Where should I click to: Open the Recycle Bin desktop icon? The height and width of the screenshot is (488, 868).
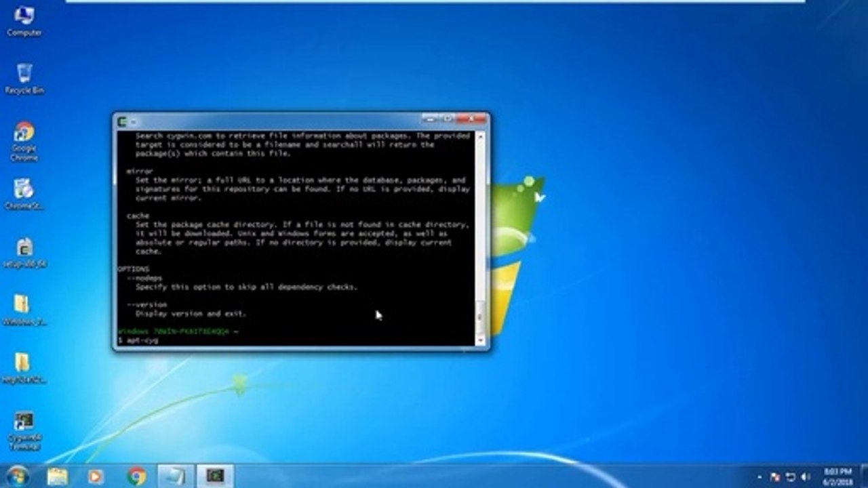(24, 79)
